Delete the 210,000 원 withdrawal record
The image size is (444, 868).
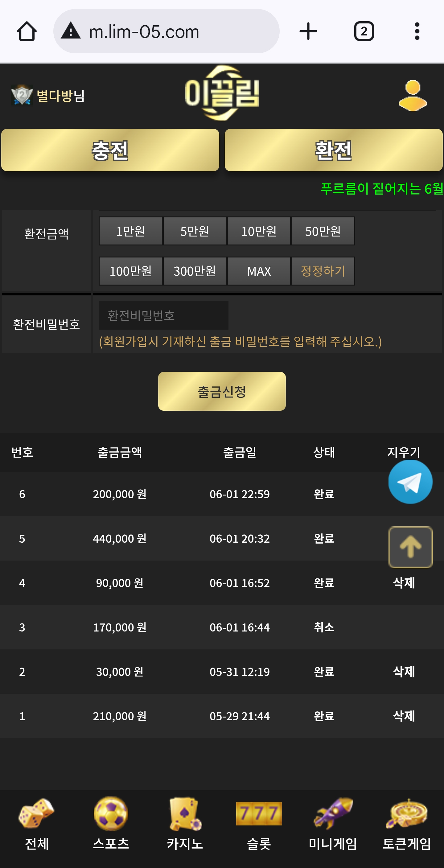coord(404,716)
